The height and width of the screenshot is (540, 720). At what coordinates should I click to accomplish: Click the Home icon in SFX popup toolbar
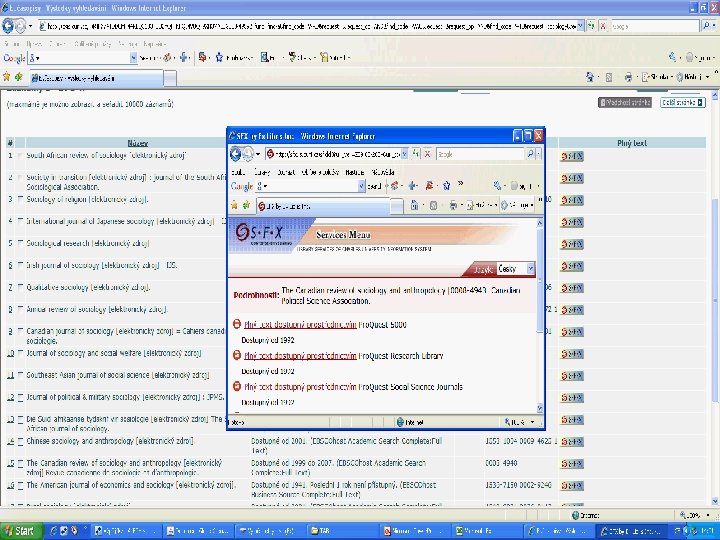[414, 206]
